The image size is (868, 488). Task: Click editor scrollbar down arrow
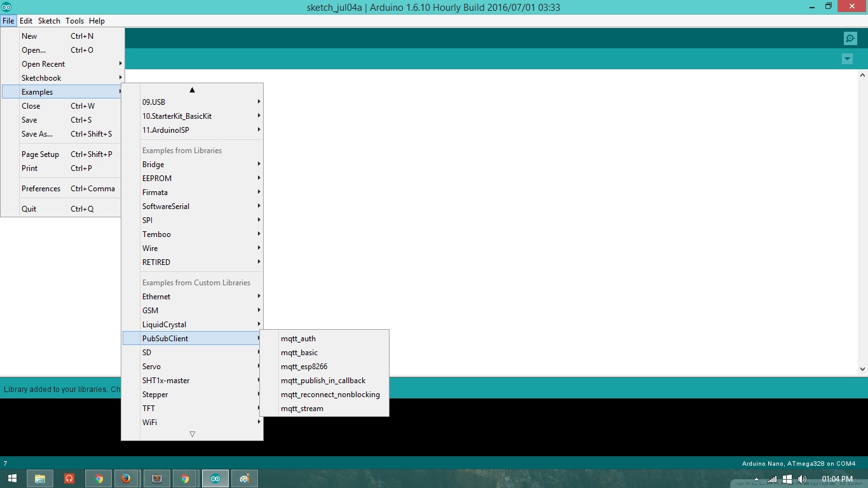click(862, 369)
